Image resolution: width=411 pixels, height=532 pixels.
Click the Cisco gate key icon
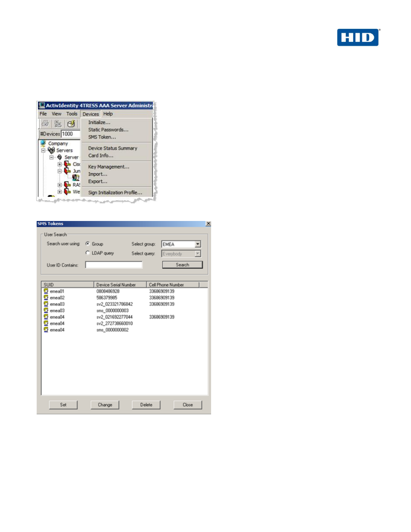pyautogui.click(x=68, y=164)
